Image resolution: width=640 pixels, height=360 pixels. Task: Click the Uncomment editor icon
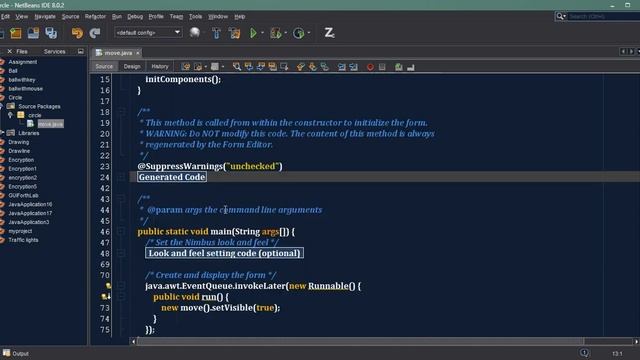pyautogui.click(x=411, y=67)
